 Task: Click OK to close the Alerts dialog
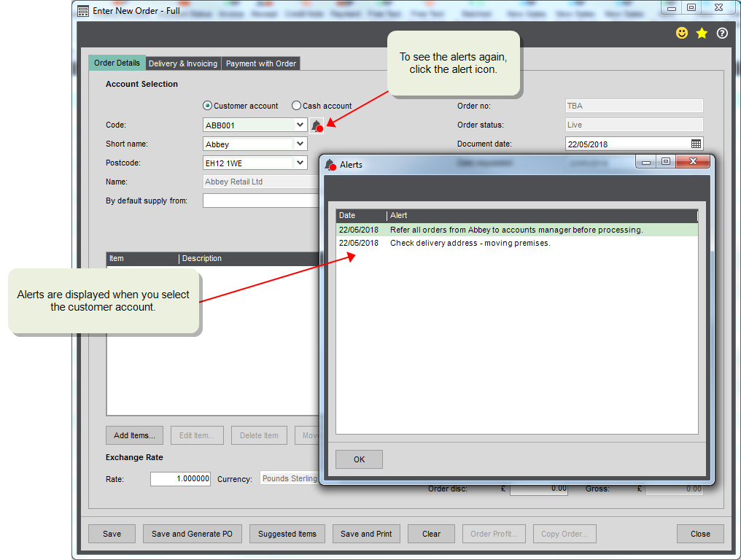pos(358,459)
